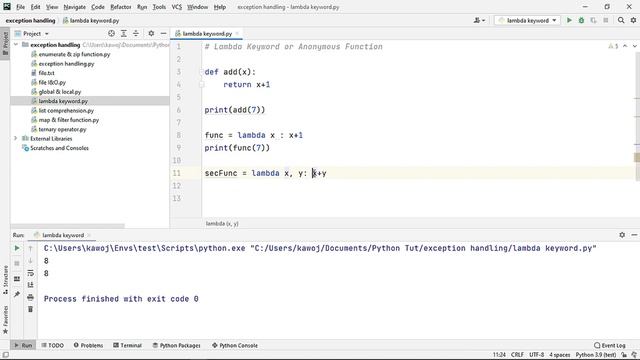This screenshot has width=640, height=360.
Task: Jump down the stack trace in Run panel
Action: [30, 260]
